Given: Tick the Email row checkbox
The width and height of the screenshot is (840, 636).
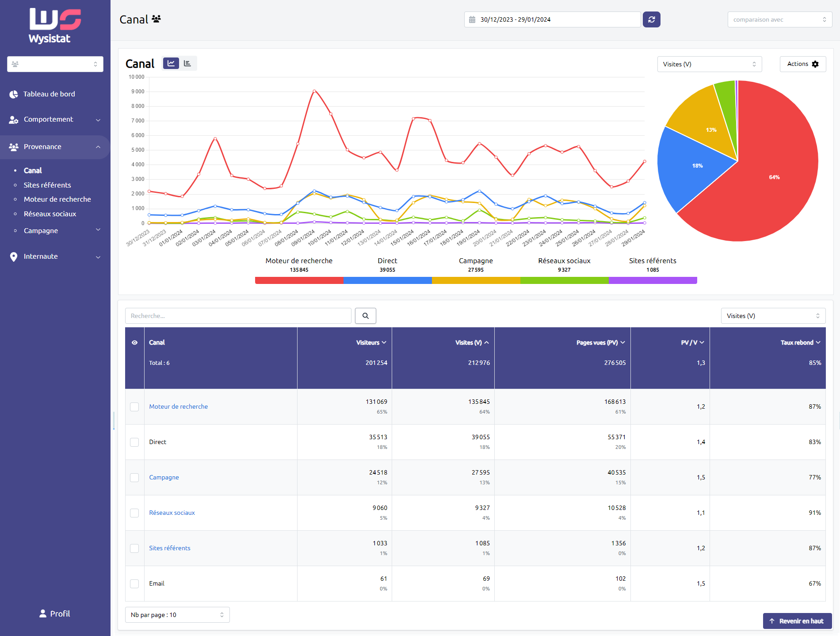Looking at the screenshot, I should [135, 584].
